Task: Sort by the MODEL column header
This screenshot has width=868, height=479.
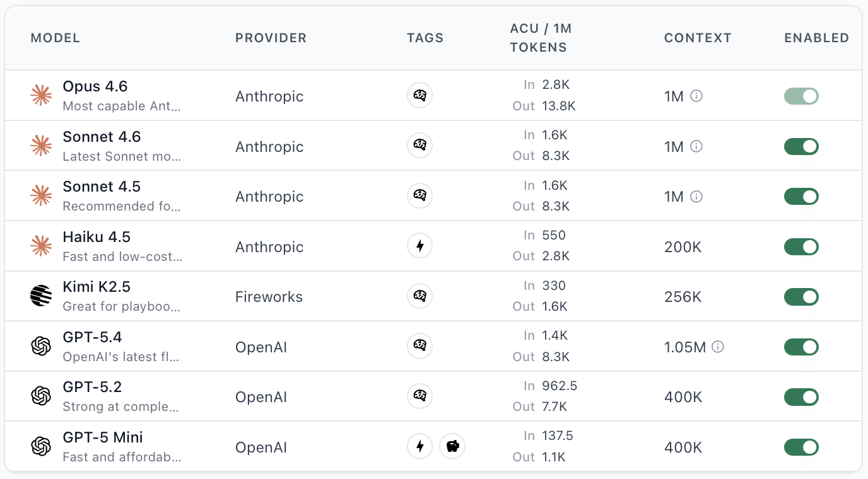Action: pyautogui.click(x=55, y=38)
